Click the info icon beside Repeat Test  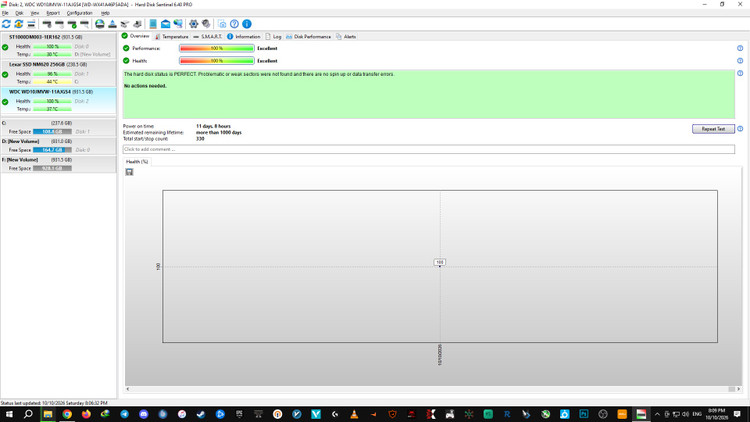tap(740, 129)
